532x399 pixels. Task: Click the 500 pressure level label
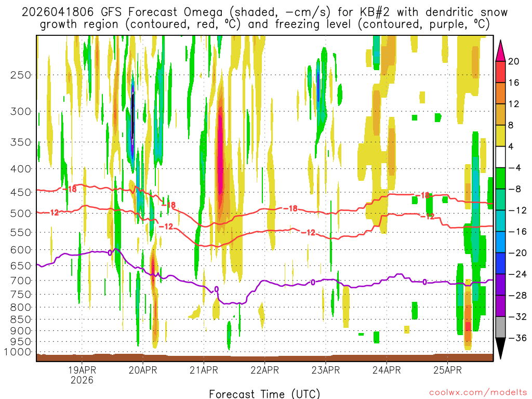click(21, 214)
